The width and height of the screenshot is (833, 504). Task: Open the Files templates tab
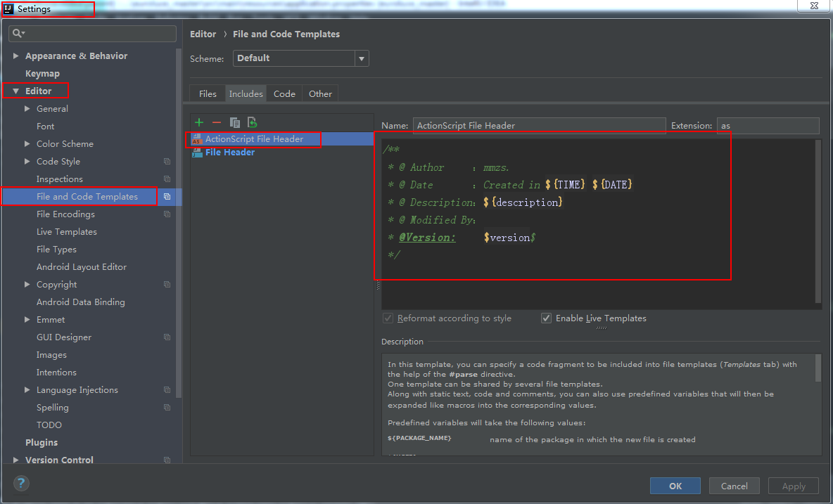[x=207, y=93]
